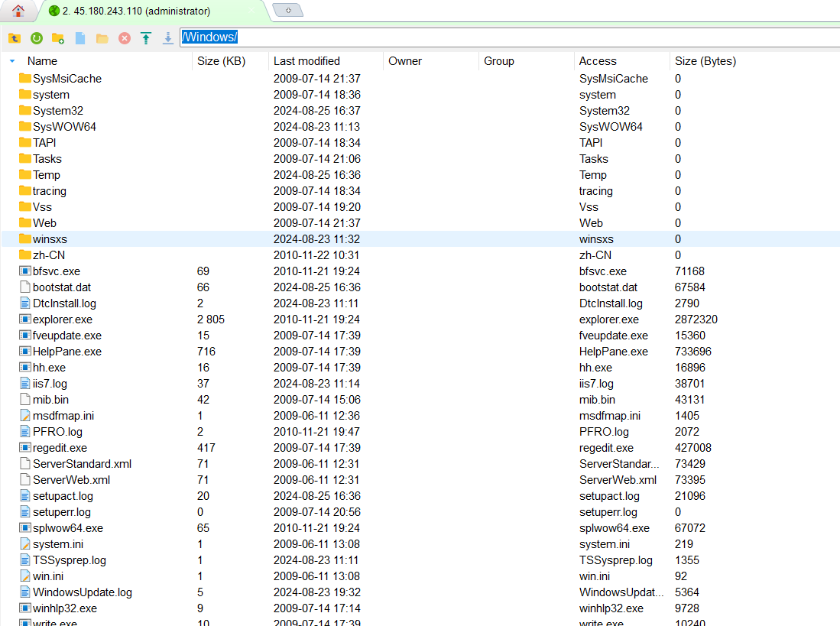Click the 2872320 byte size of explorer.exe
840x626 pixels.
tap(696, 319)
